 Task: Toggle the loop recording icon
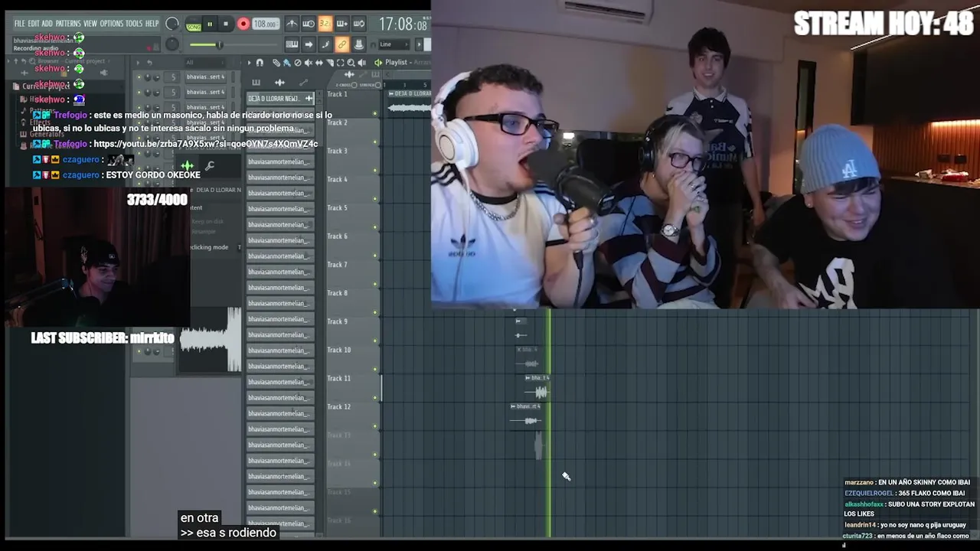[x=358, y=24]
